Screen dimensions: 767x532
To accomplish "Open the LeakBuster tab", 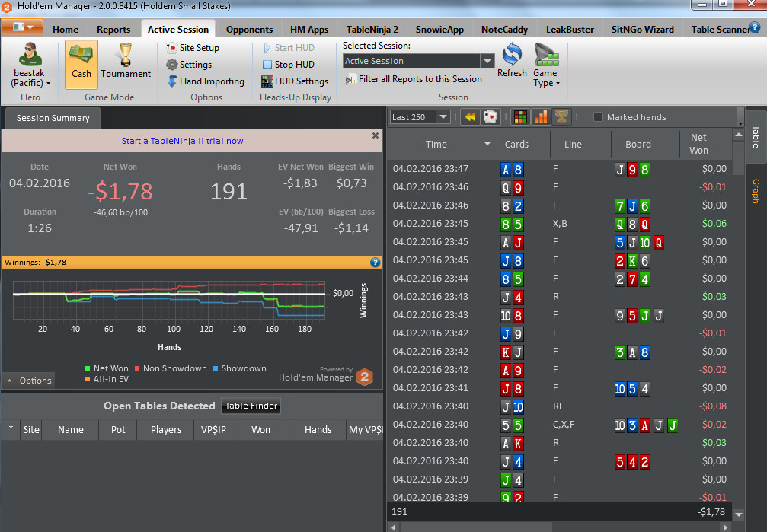I will (570, 30).
